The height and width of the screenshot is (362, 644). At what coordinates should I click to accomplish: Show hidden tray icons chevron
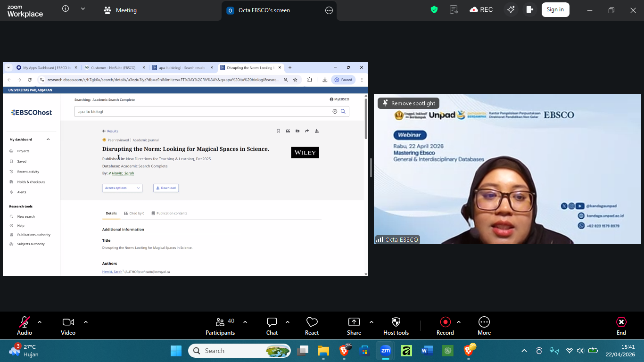point(524,351)
